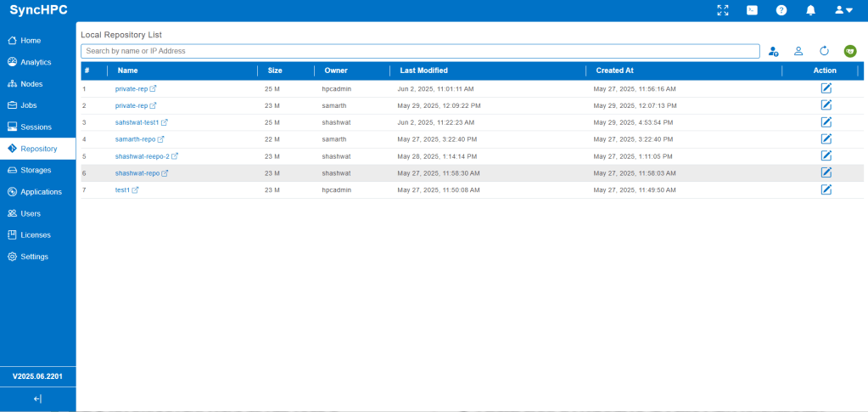Open the terminal console icon
Image resolution: width=868 pixels, height=412 pixels.
point(752,10)
